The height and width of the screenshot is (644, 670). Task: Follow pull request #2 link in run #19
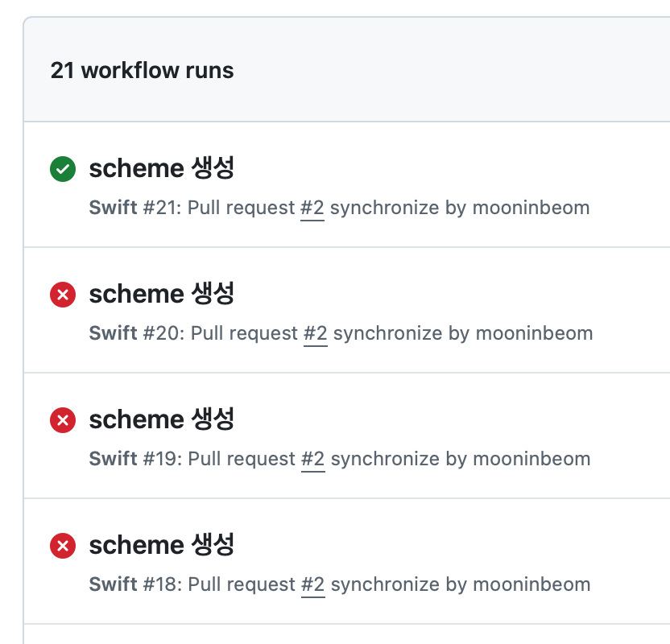(x=312, y=459)
